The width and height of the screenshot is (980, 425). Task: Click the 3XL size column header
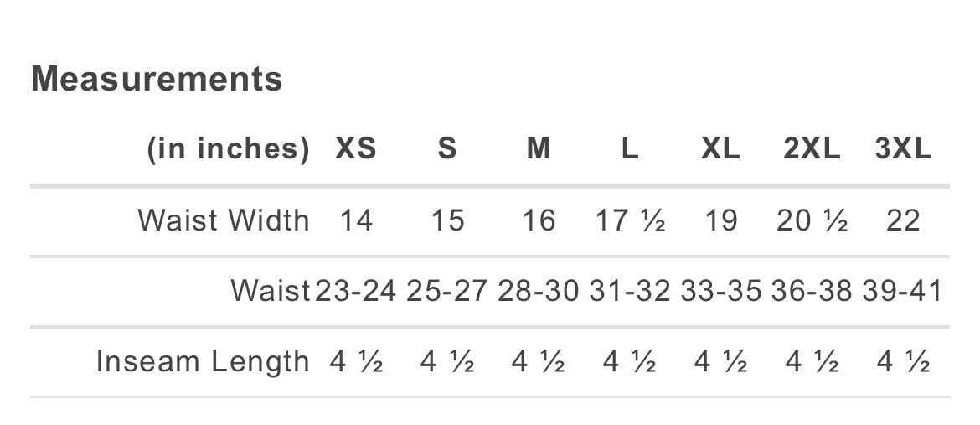pos(903,149)
